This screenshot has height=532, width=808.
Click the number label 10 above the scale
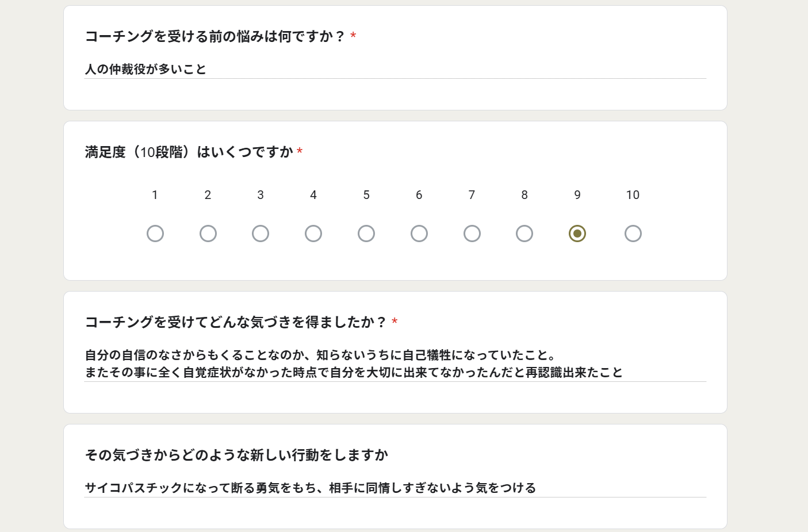click(633, 195)
